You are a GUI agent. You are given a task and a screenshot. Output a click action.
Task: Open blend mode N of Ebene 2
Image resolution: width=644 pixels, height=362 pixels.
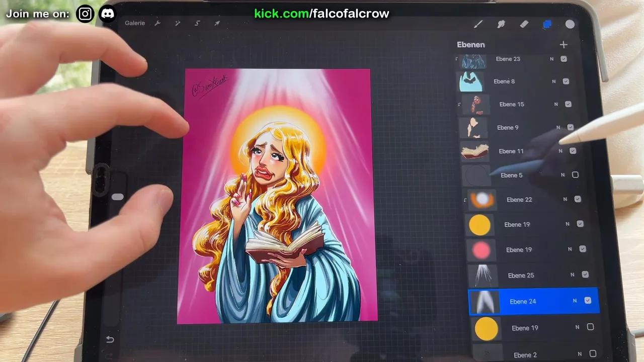pyautogui.click(x=580, y=354)
